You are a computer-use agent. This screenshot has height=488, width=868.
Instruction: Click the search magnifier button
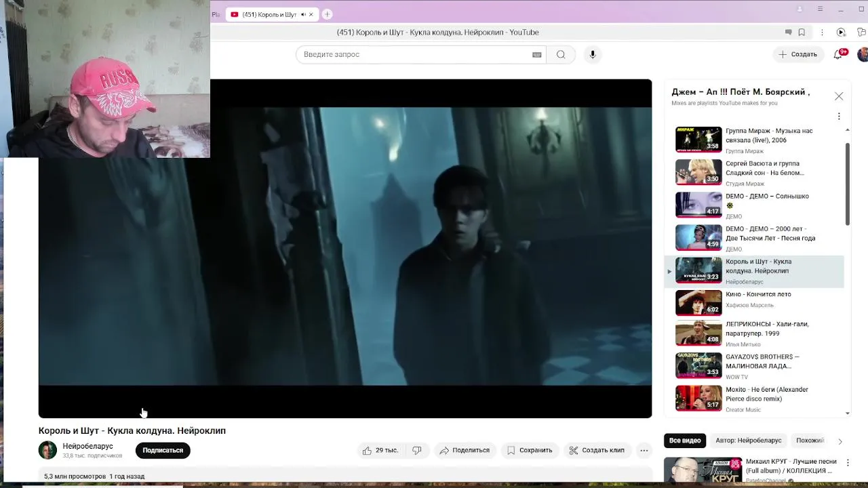click(x=561, y=54)
